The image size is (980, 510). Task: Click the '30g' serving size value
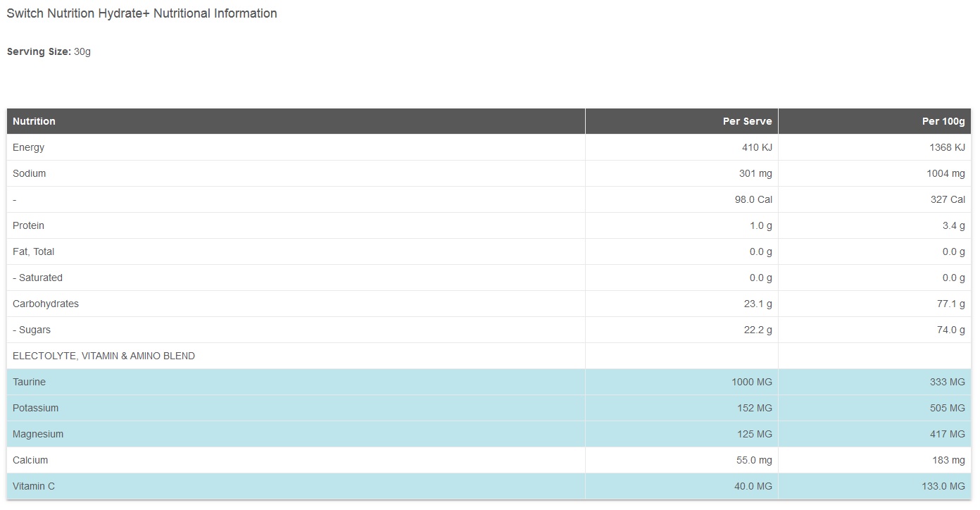coord(82,52)
